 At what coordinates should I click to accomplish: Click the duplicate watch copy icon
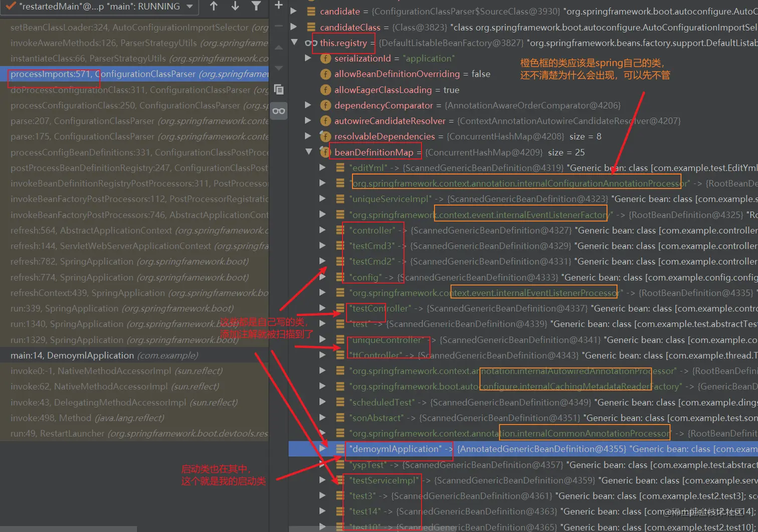(x=279, y=90)
